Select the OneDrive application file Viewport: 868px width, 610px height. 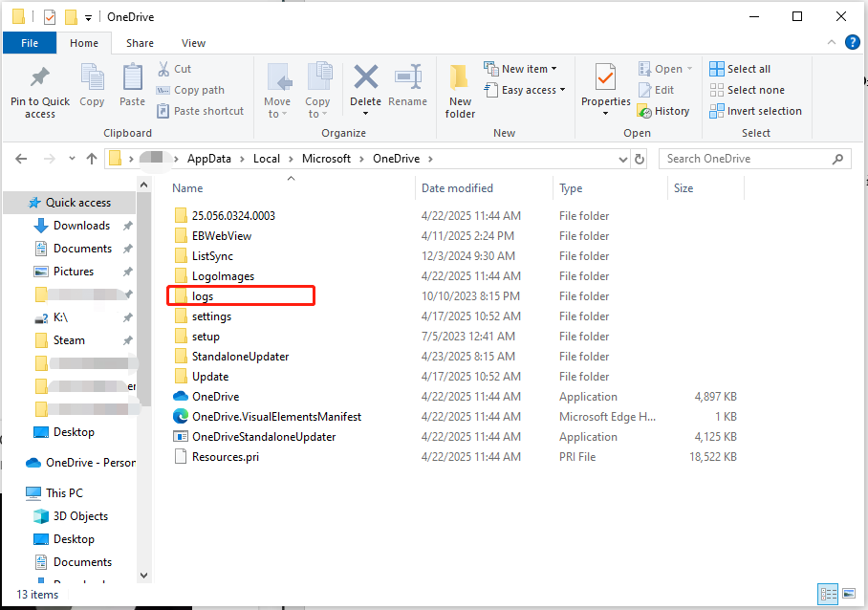pos(215,397)
